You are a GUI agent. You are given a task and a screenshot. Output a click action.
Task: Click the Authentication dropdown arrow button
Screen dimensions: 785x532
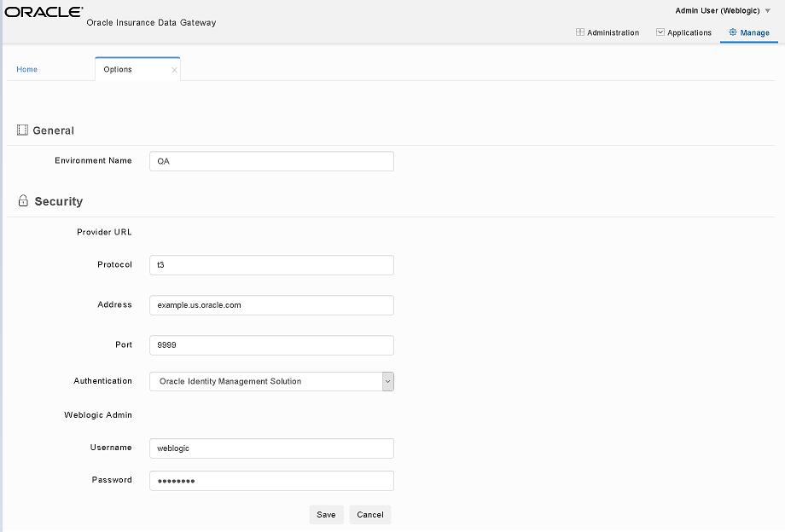pyautogui.click(x=389, y=381)
